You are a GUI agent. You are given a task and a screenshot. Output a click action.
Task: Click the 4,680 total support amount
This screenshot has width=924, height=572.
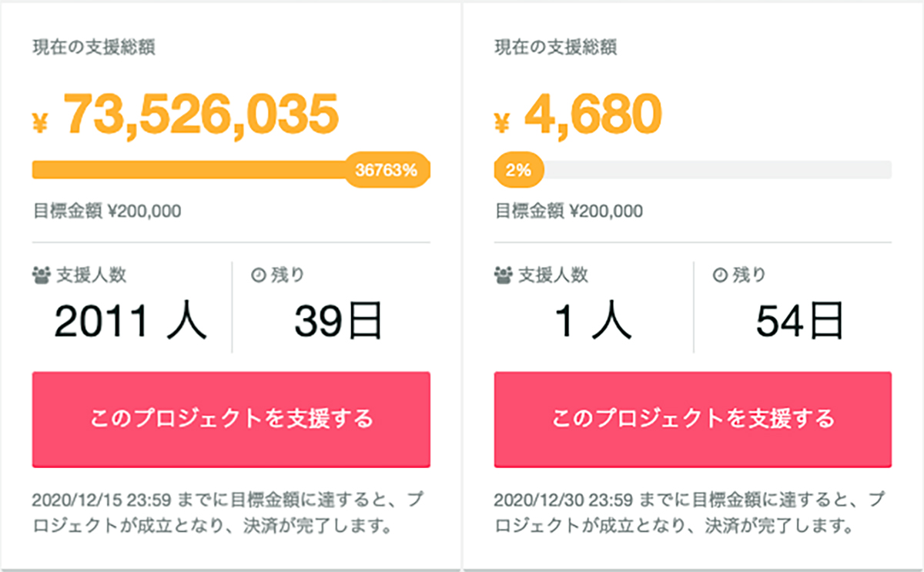tap(593, 115)
